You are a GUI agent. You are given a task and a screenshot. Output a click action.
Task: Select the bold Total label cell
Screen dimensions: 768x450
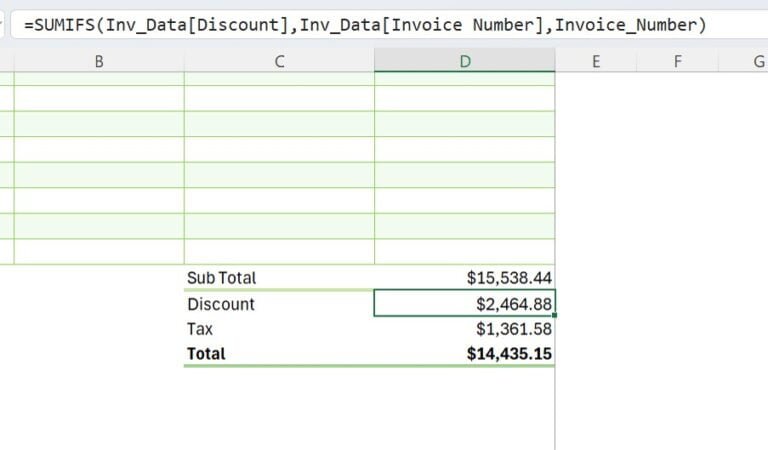click(x=279, y=354)
